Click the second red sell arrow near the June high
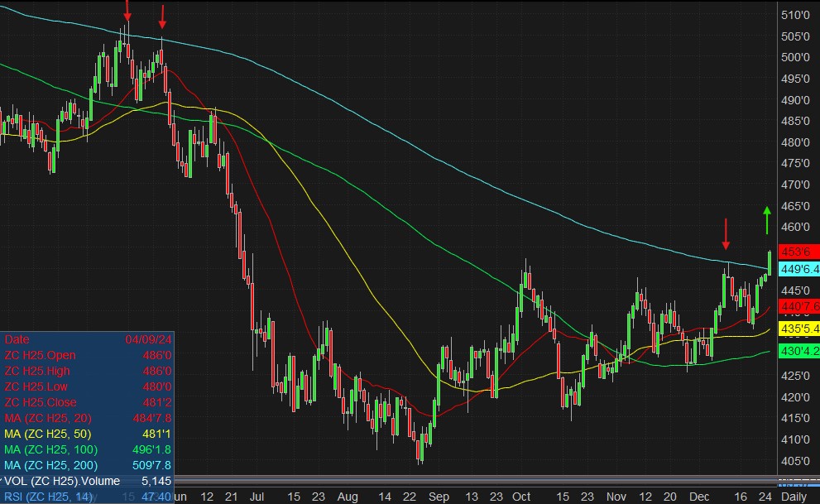 click(x=162, y=18)
